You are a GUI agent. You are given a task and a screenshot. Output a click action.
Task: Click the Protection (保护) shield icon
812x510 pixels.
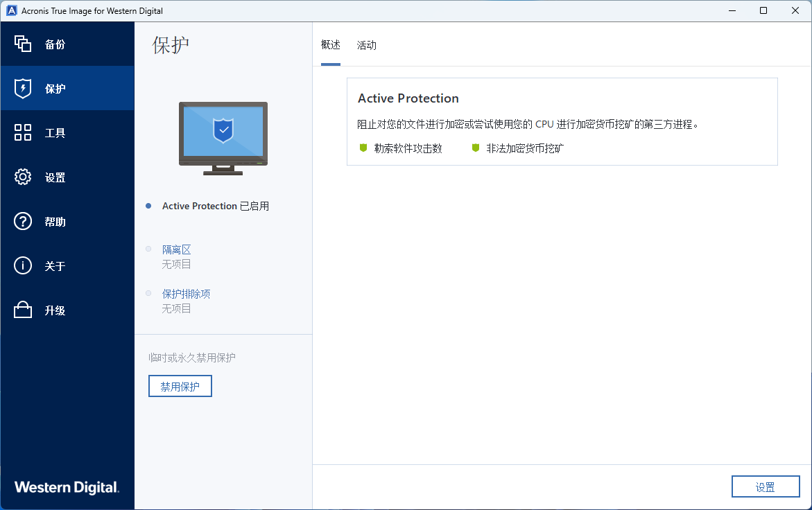23,89
